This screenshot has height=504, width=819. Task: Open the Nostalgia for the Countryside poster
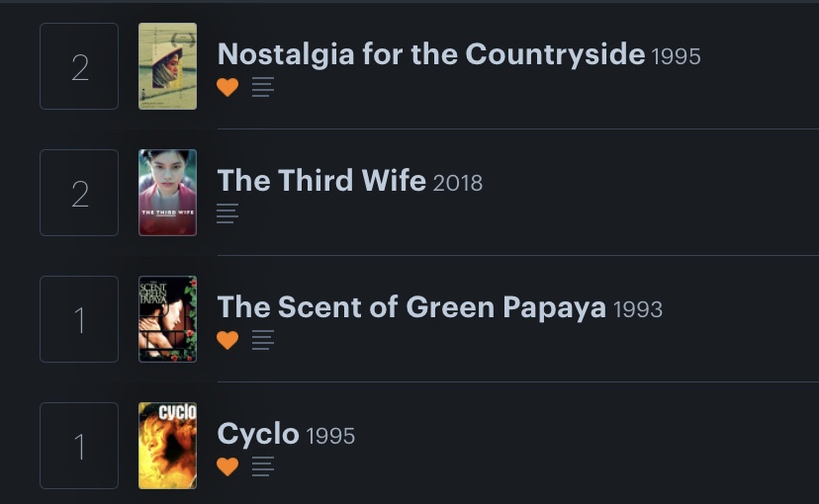tap(167, 66)
